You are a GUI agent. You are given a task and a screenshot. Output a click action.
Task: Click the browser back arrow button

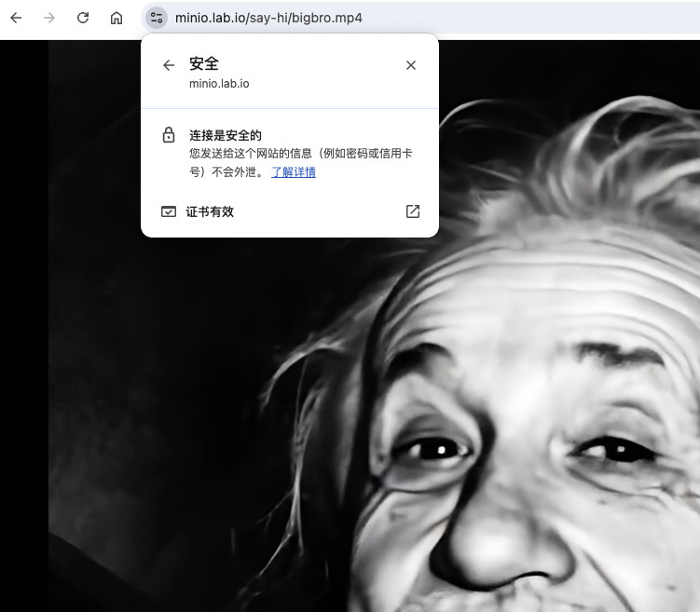pyautogui.click(x=16, y=18)
